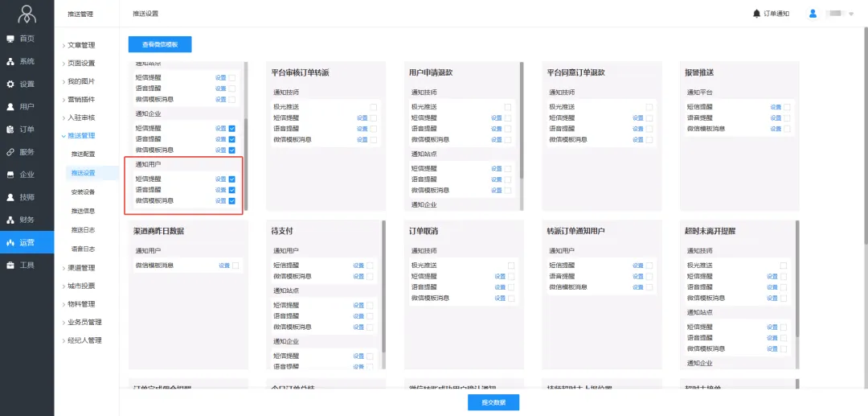Check 短信提醒 checkbox under 报警推送
Screen dimensions: 868x416
(x=787, y=107)
